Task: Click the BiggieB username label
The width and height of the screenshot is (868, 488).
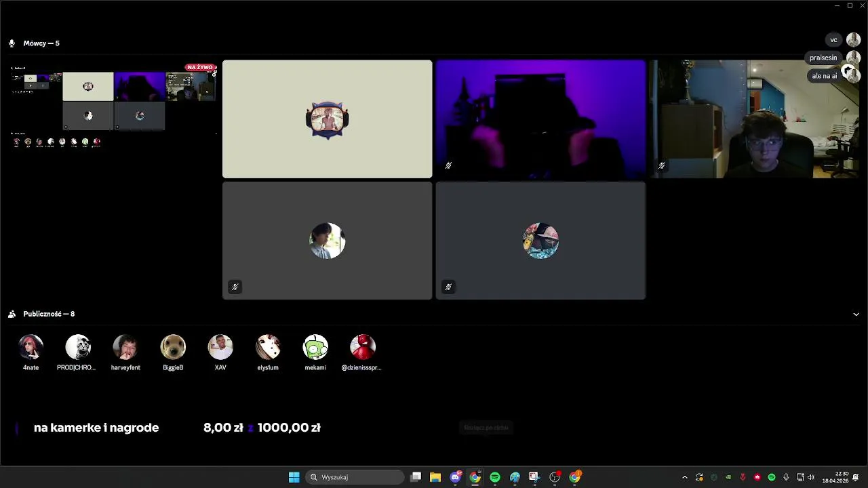Action: pos(173,367)
